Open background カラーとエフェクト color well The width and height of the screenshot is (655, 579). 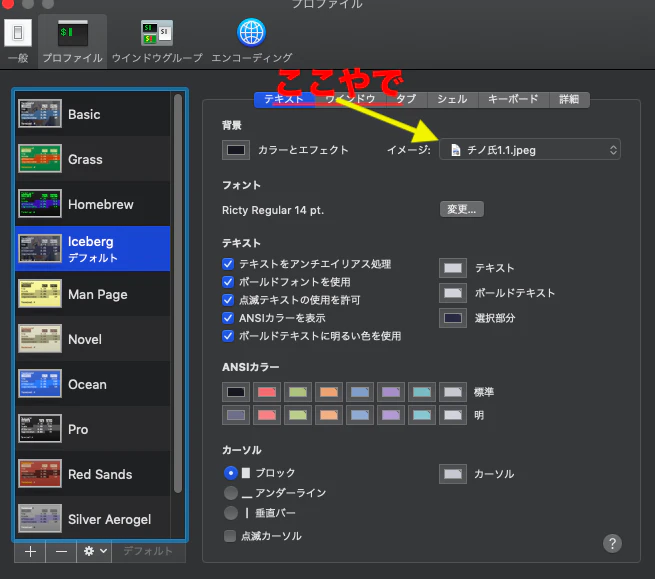(x=236, y=150)
